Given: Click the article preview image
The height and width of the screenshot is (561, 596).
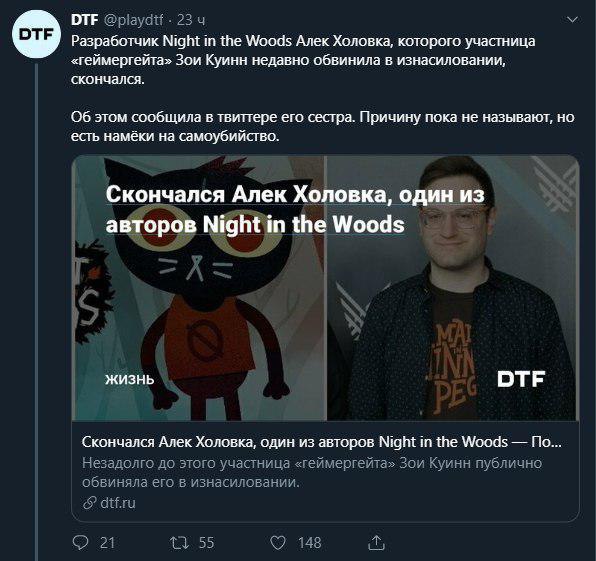Looking at the screenshot, I should coord(325,288).
